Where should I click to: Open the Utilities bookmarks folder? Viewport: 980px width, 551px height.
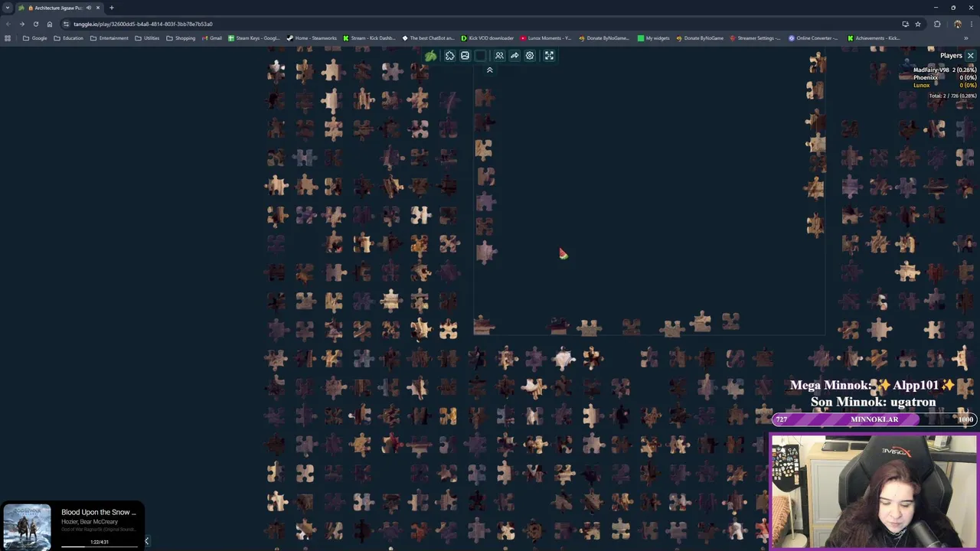(x=147, y=38)
